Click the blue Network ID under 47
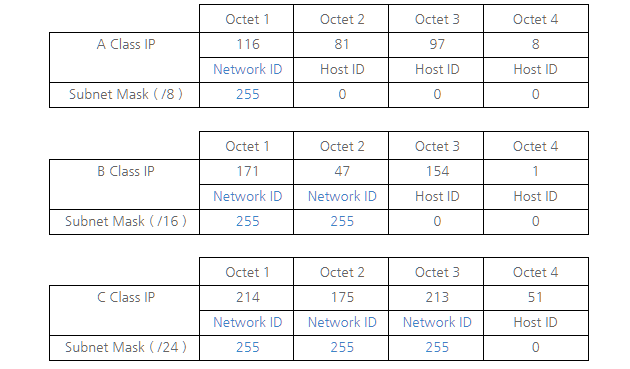This screenshot has height=369, width=630. (x=342, y=196)
